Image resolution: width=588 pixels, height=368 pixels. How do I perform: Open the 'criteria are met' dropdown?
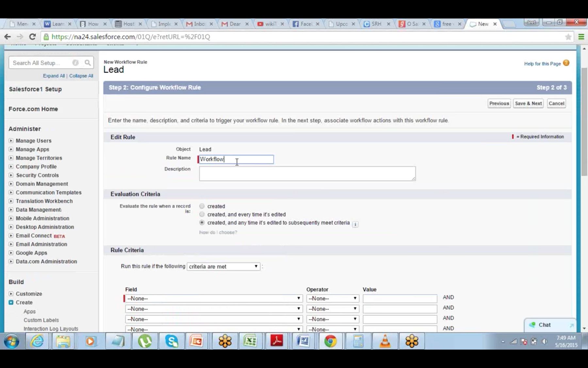pyautogui.click(x=223, y=267)
